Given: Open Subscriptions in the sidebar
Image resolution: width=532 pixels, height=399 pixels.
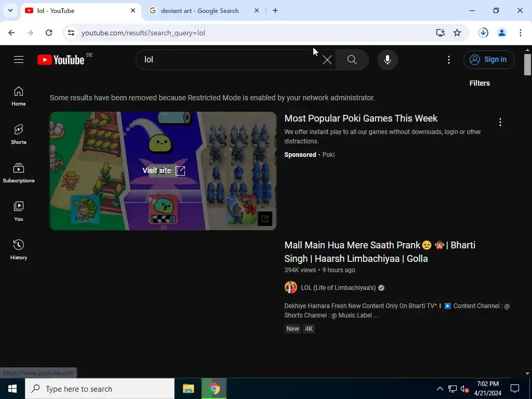Looking at the screenshot, I should pos(19,172).
